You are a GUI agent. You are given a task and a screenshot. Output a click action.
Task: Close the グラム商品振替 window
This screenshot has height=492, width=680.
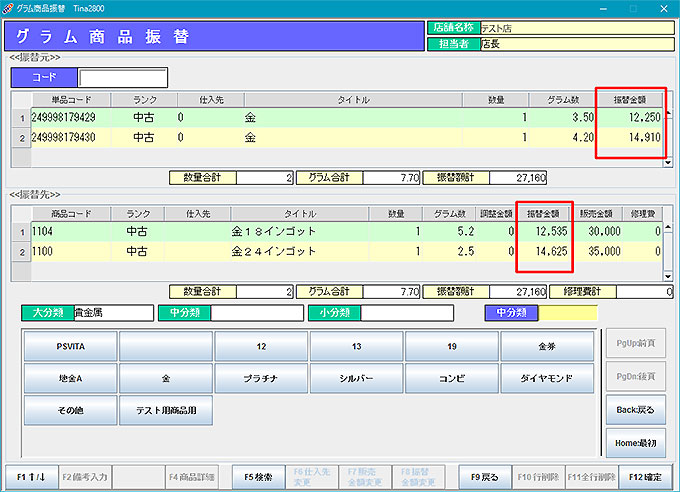(664, 9)
